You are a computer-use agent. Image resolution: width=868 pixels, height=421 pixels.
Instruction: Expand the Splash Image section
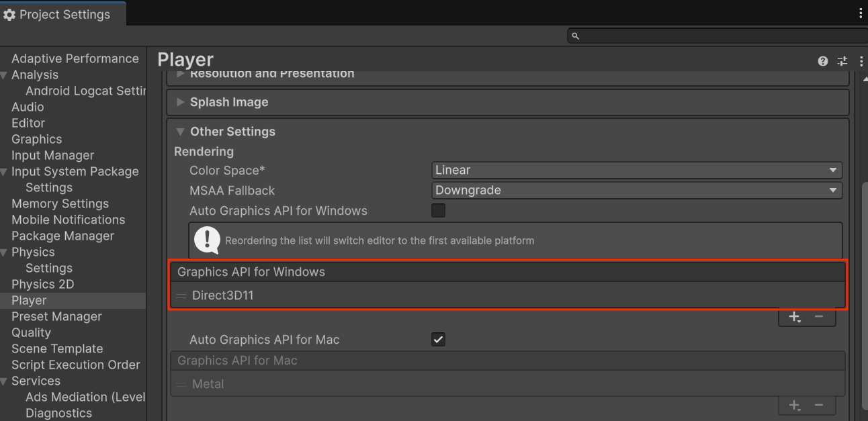click(180, 102)
